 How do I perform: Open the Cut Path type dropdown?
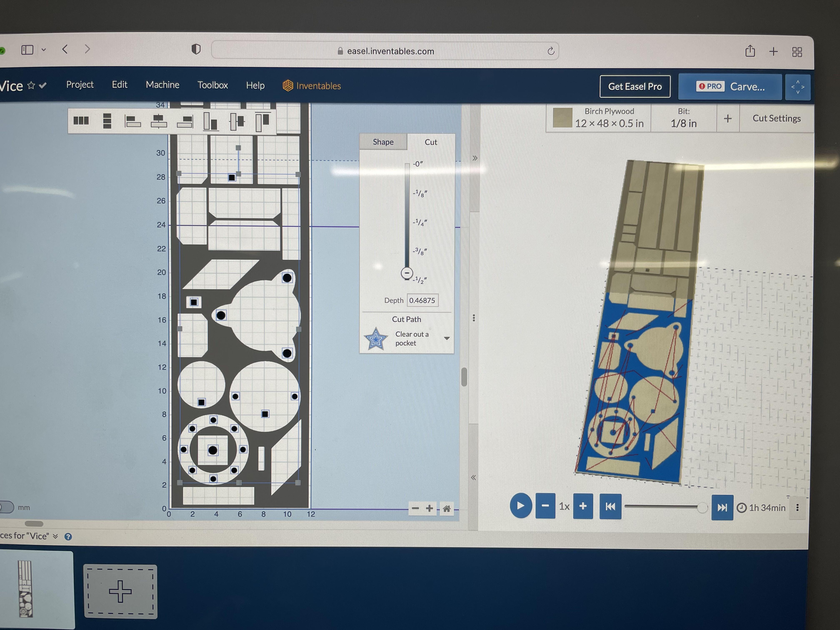(x=447, y=338)
